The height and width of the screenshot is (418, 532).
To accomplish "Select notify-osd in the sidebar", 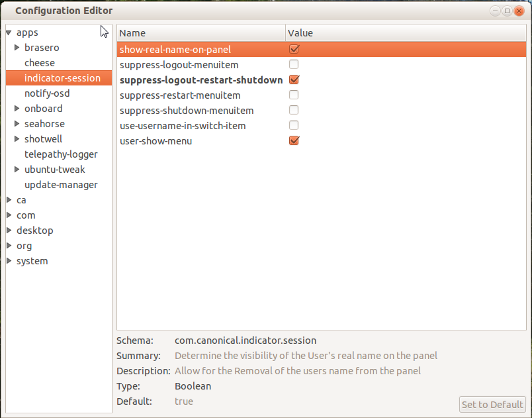I will [x=47, y=93].
